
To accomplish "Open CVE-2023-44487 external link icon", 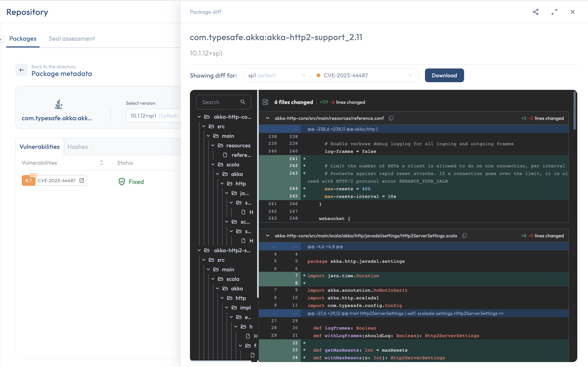I will [82, 180].
